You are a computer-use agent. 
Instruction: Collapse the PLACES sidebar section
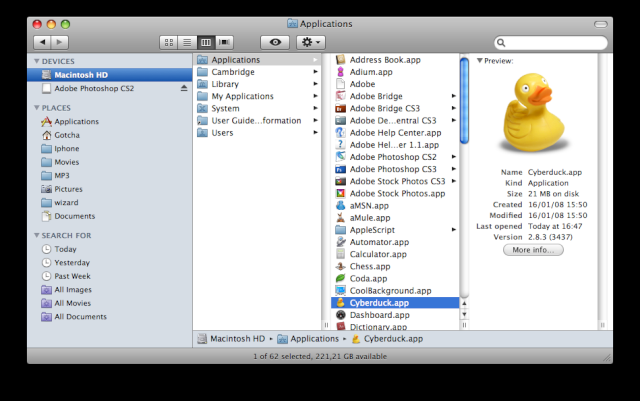37,108
